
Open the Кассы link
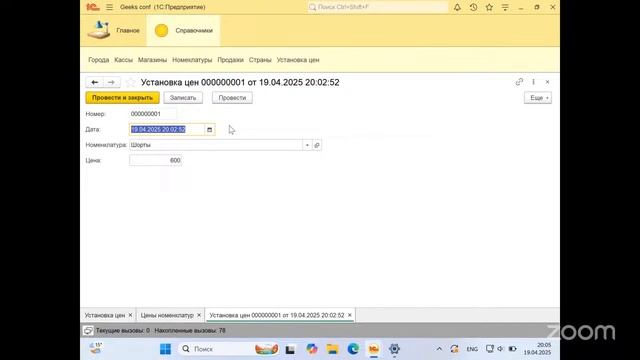tap(123, 60)
